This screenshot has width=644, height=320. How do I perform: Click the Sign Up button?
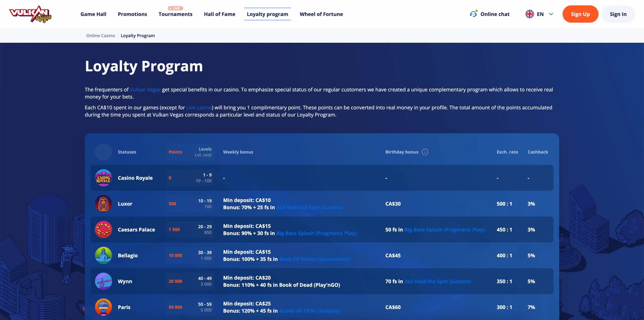(580, 14)
